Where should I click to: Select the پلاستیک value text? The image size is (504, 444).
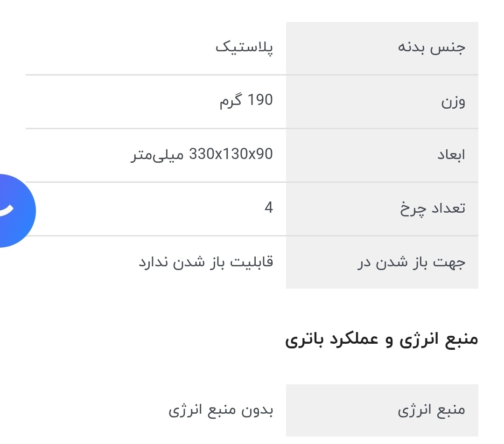tap(244, 47)
